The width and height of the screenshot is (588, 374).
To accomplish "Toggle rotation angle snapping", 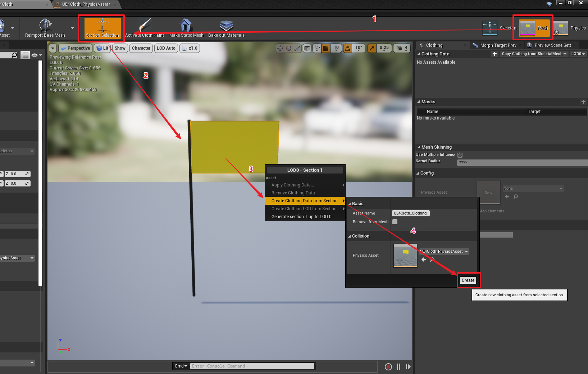I will coord(348,48).
